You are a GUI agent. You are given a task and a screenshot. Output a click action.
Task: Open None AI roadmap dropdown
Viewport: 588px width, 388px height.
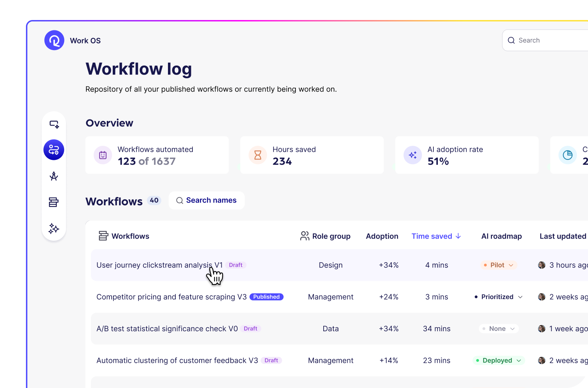pyautogui.click(x=499, y=329)
